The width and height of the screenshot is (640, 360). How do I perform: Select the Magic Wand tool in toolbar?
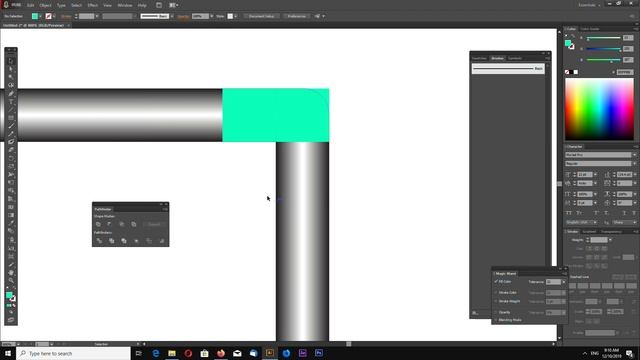(11, 77)
